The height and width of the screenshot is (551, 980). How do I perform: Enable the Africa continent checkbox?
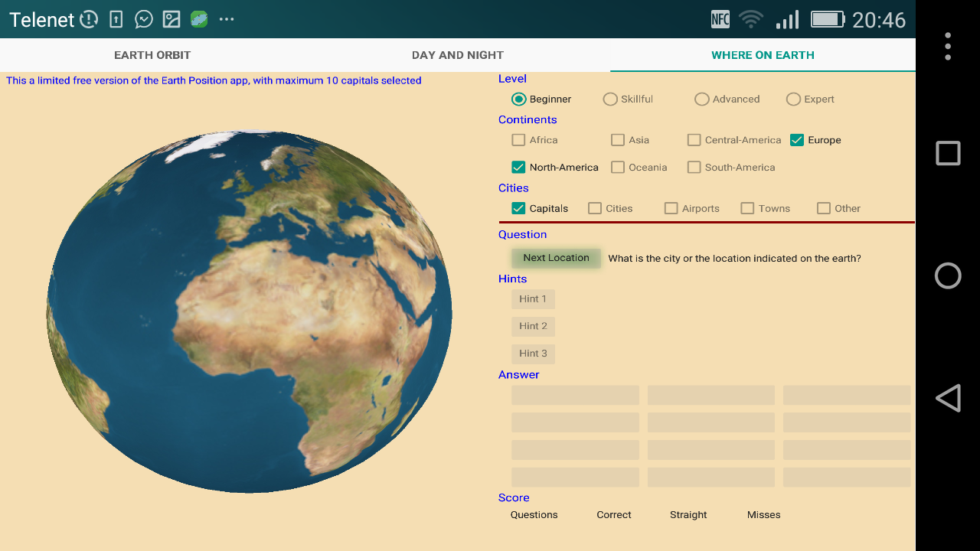coord(518,140)
